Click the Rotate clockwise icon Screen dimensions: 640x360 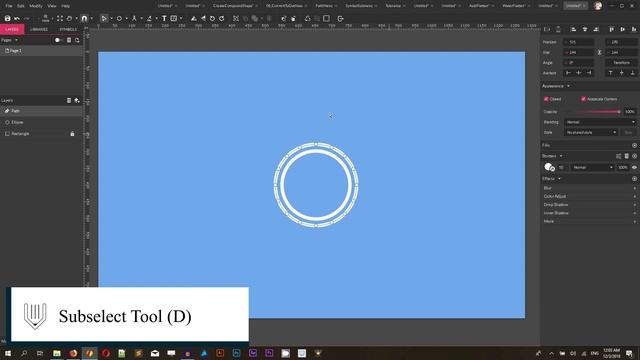[x=222, y=18]
